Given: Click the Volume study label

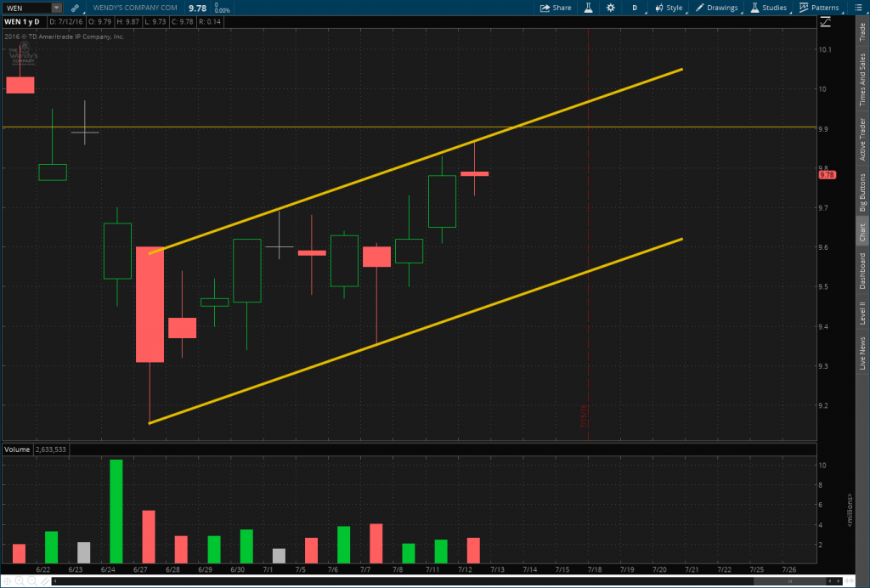Looking at the screenshot, I should click(17, 449).
